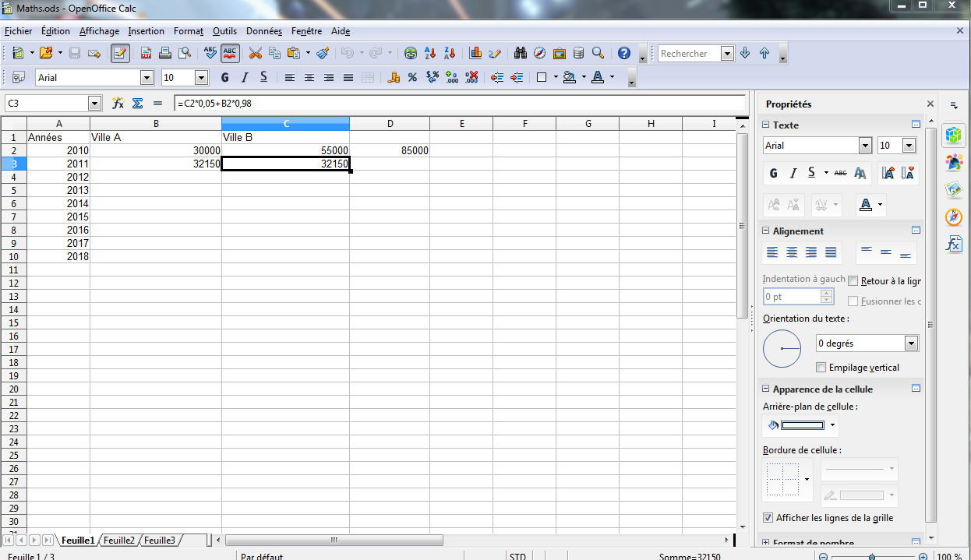This screenshot has height=560, width=971.
Task: Click bold G button in Propriétés panel
Action: 773,173
